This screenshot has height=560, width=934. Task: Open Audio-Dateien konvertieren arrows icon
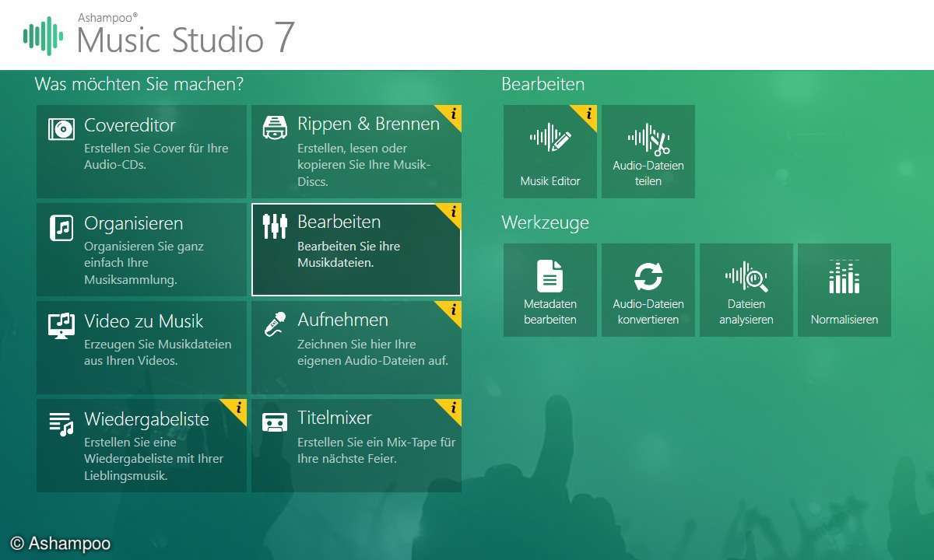(x=648, y=276)
